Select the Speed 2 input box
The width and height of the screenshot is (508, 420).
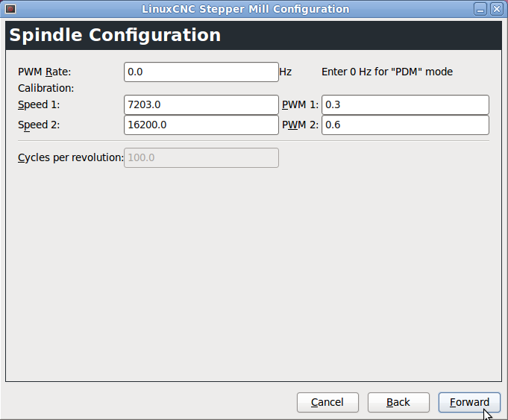201,125
